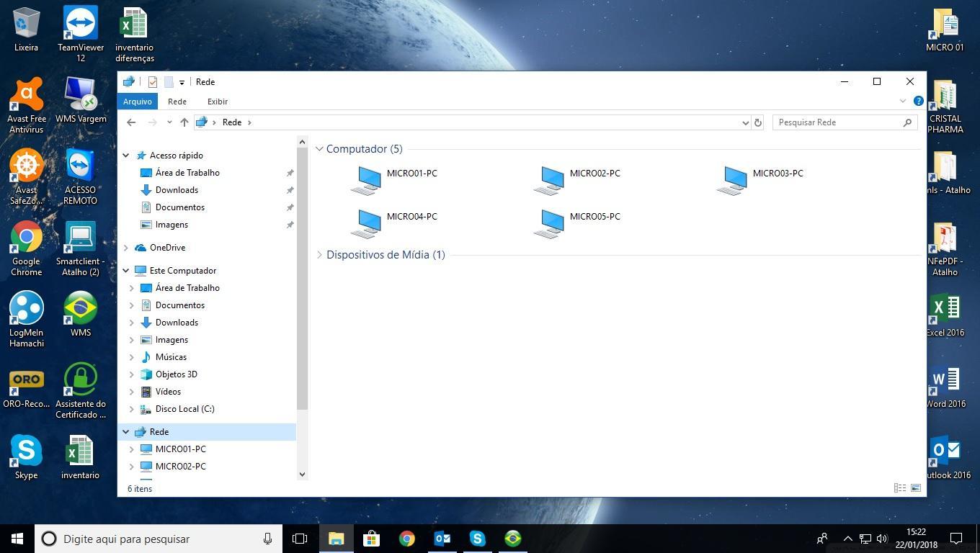Click magnifier icon in search box
Image resolution: width=980 pixels, height=553 pixels.
click(907, 122)
